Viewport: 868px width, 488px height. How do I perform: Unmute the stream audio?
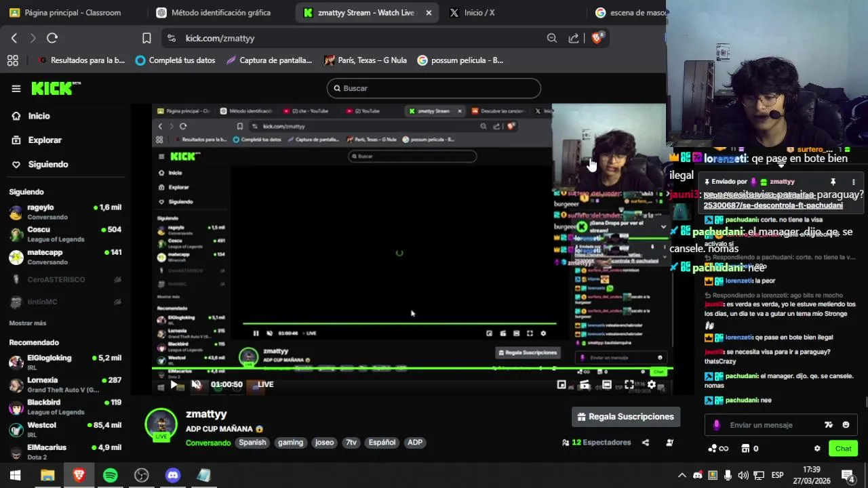(196, 384)
